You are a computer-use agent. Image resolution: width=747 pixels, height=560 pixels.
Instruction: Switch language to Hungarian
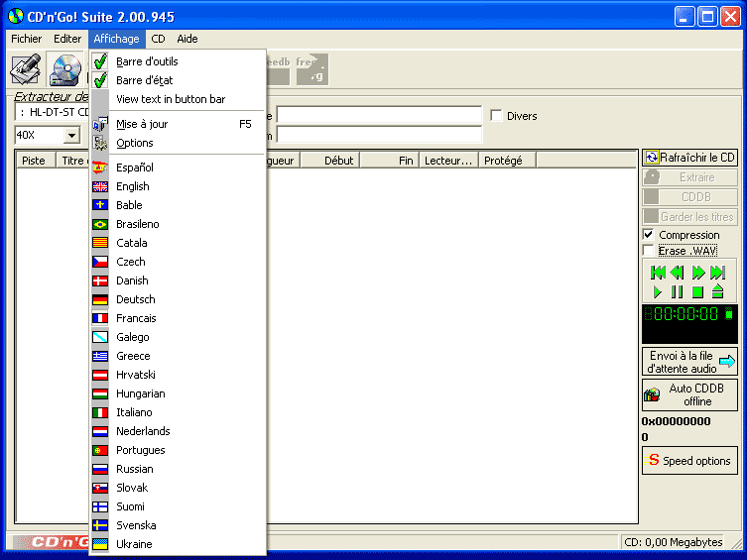click(178, 393)
